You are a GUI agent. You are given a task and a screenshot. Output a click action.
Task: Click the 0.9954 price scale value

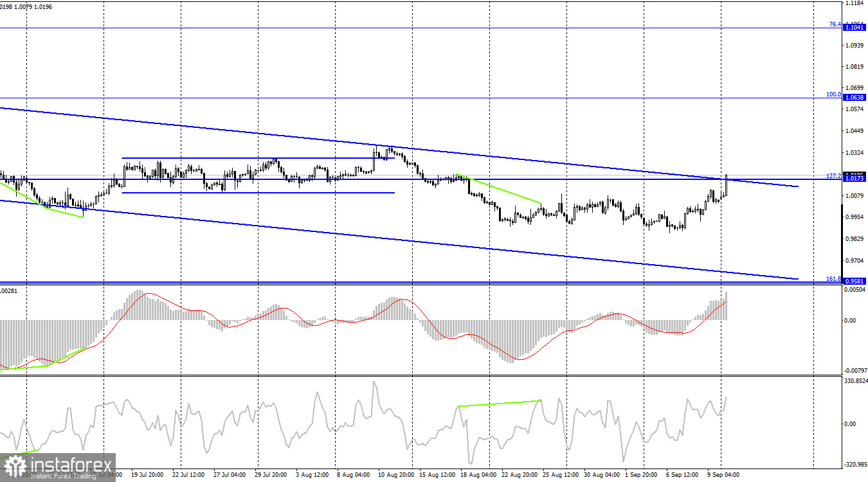point(855,218)
